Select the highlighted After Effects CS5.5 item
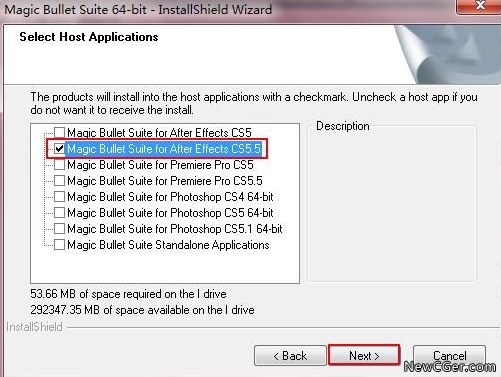This screenshot has width=501, height=377. (164, 149)
